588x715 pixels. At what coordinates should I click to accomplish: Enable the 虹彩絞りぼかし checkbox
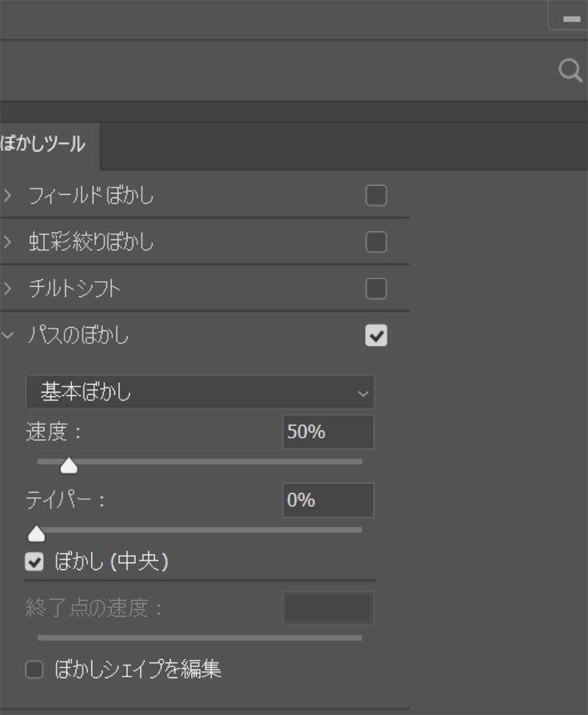(376, 242)
